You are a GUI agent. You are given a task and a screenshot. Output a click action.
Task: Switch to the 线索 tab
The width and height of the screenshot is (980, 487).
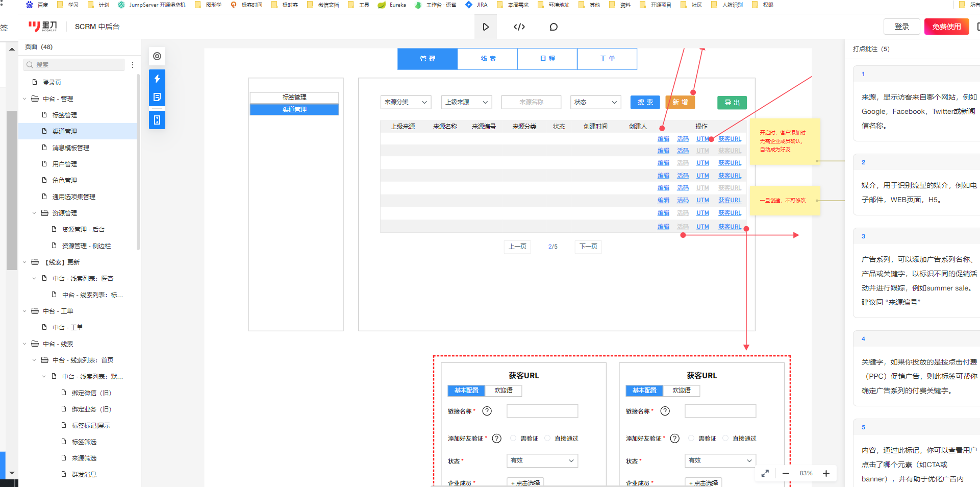pyautogui.click(x=488, y=59)
